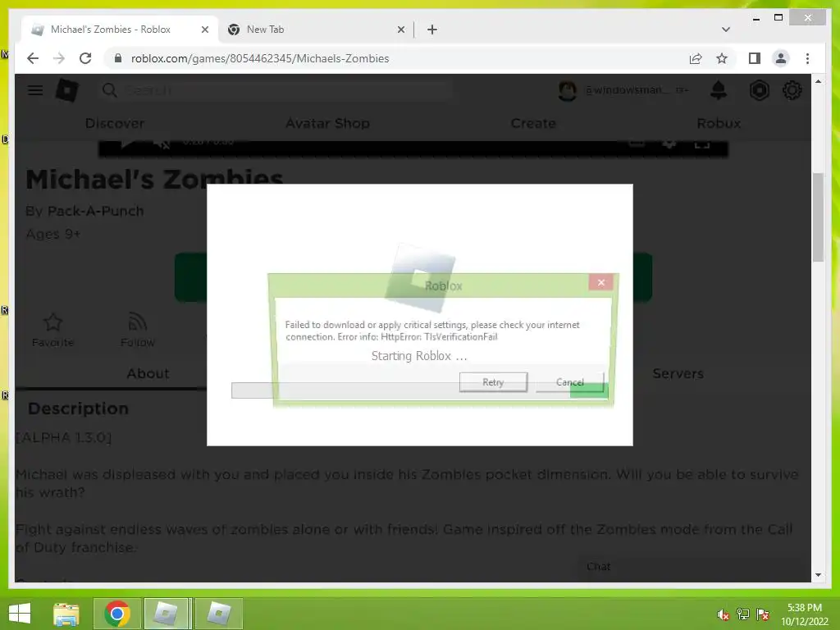Close the New Tab tab
840x630 pixels.
point(400,30)
